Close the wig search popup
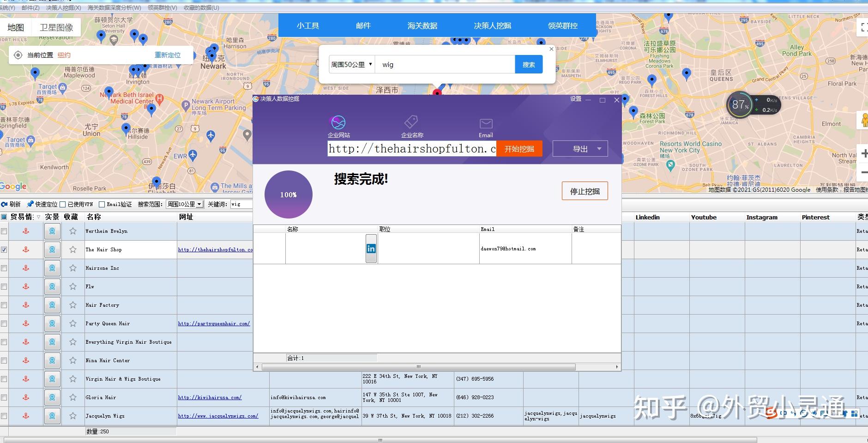Viewport: 868px width, 443px height. tap(551, 49)
